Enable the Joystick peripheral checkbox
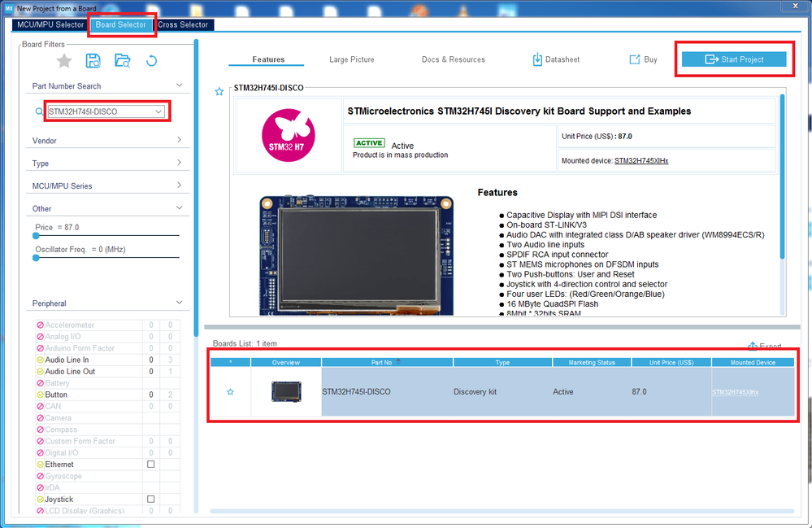This screenshot has height=528, width=812. tap(150, 499)
